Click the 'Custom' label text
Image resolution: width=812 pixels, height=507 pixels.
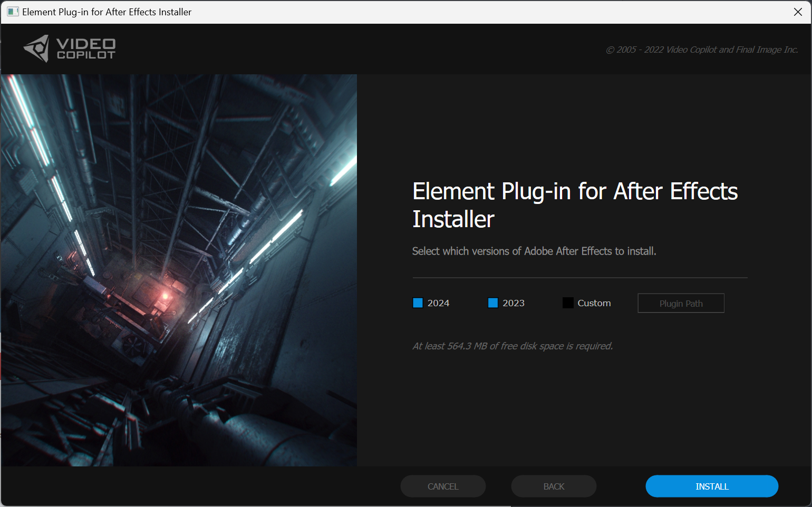594,303
